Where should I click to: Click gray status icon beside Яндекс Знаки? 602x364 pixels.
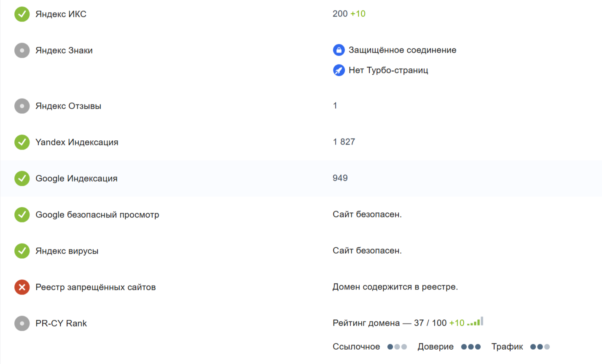pos(22,51)
